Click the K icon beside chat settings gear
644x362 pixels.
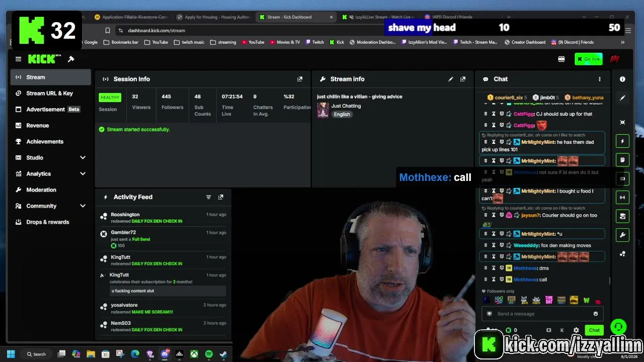(562, 330)
